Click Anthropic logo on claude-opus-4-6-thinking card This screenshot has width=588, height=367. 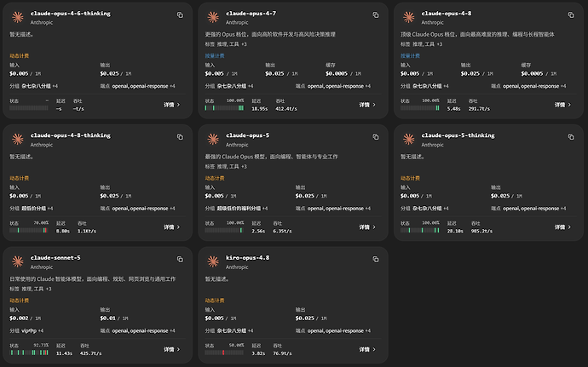pyautogui.click(x=17, y=17)
